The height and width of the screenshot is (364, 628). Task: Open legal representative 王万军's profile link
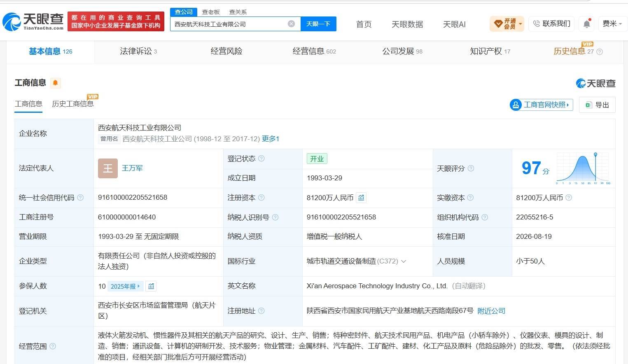(132, 168)
